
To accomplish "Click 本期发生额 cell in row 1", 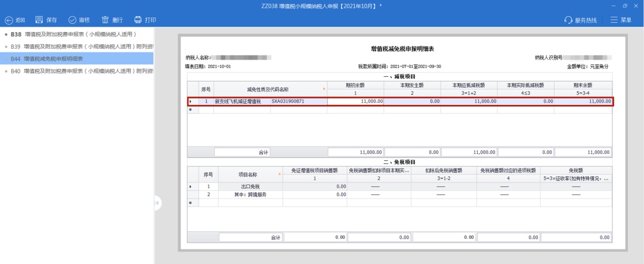I will click(x=412, y=102).
